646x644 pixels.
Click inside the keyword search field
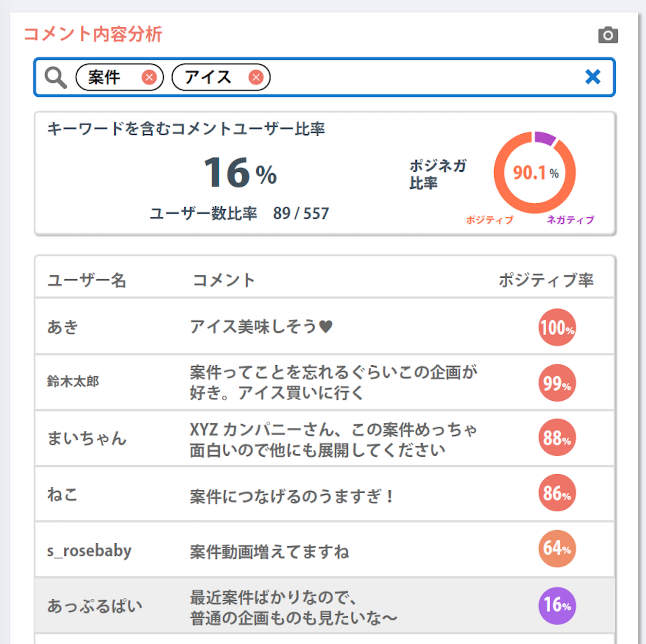(389, 77)
